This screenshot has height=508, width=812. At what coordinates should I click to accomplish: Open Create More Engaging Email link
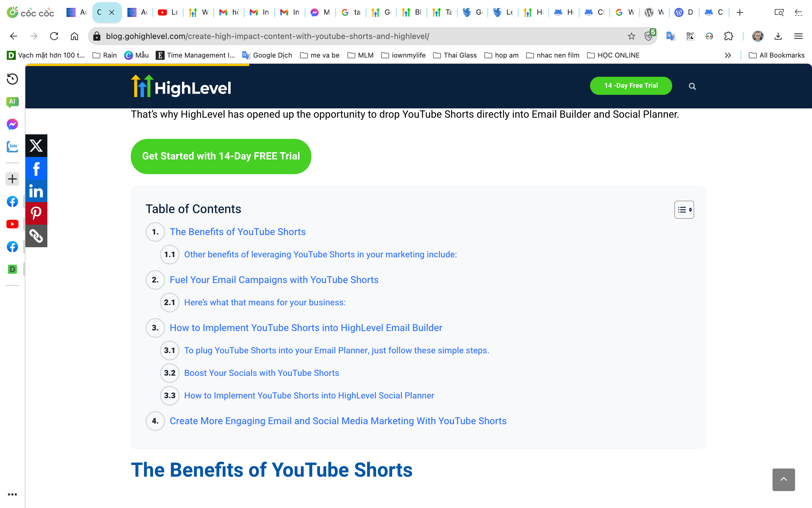click(338, 421)
